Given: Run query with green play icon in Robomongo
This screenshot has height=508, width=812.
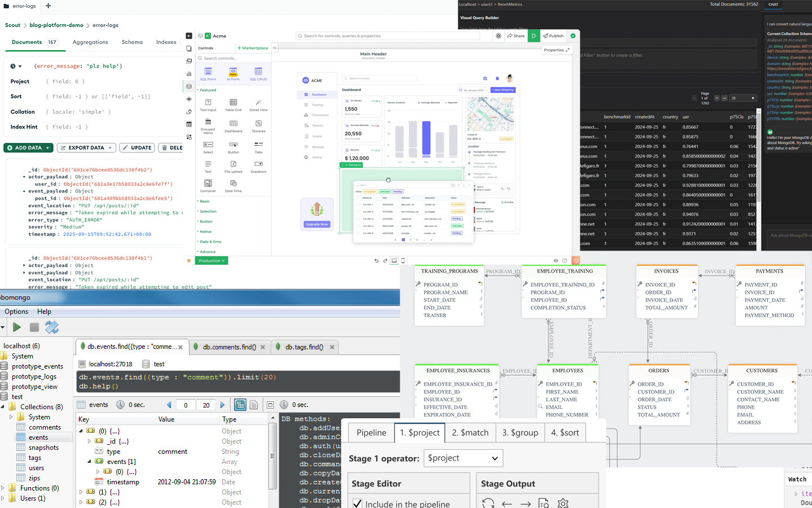Looking at the screenshot, I should tap(17, 327).
